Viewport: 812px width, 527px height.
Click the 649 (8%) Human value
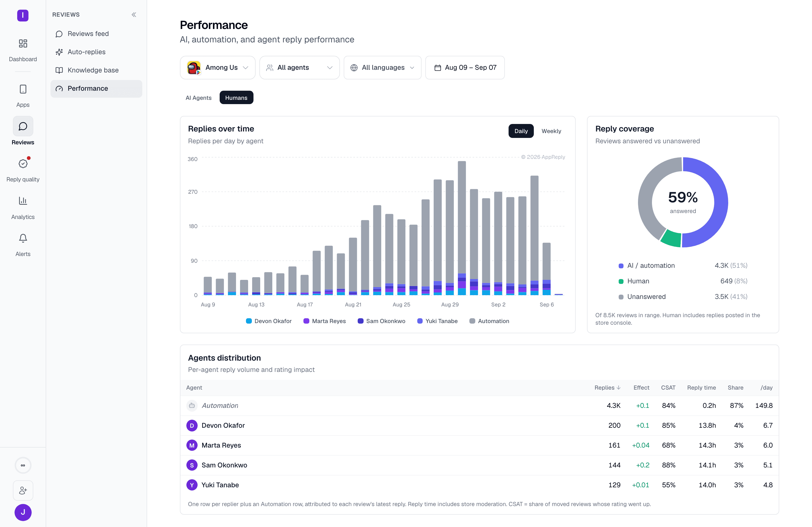click(x=734, y=281)
